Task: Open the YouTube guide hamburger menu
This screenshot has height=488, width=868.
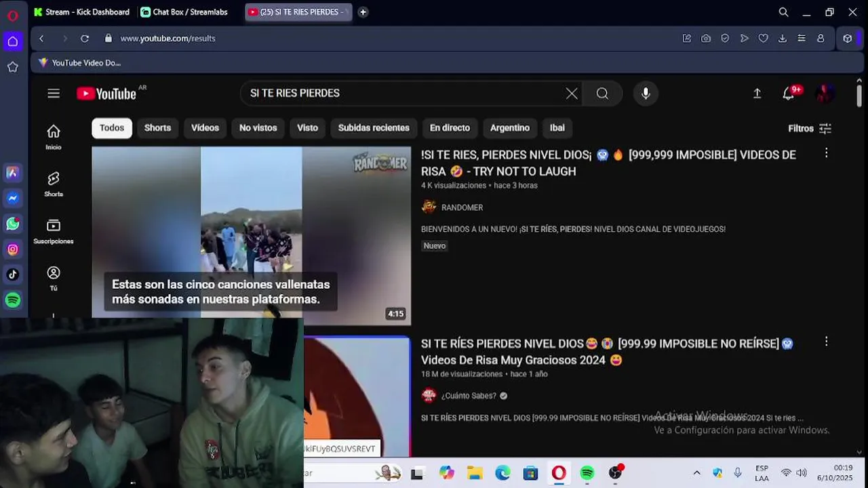Action: [54, 94]
